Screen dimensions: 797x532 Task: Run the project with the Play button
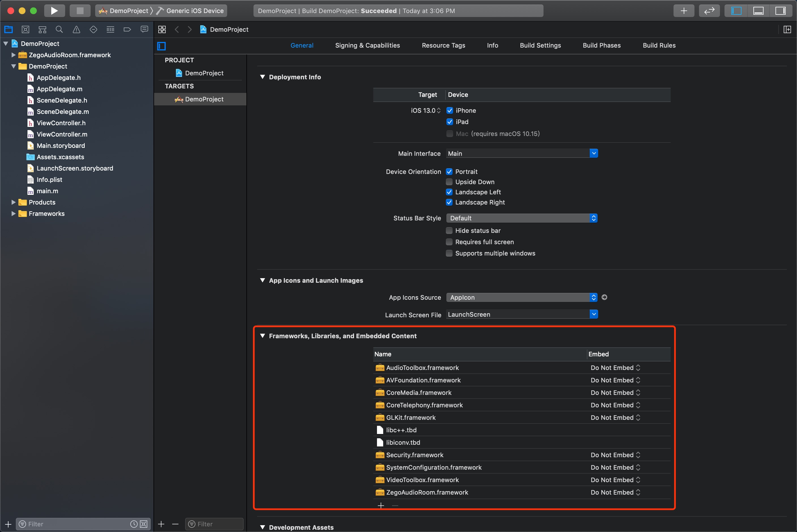(x=54, y=10)
